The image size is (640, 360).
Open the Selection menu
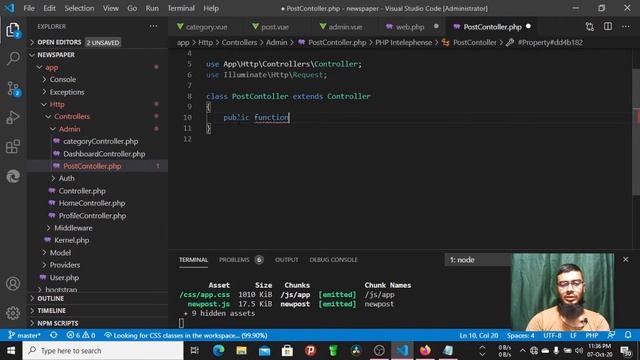[x=79, y=8]
